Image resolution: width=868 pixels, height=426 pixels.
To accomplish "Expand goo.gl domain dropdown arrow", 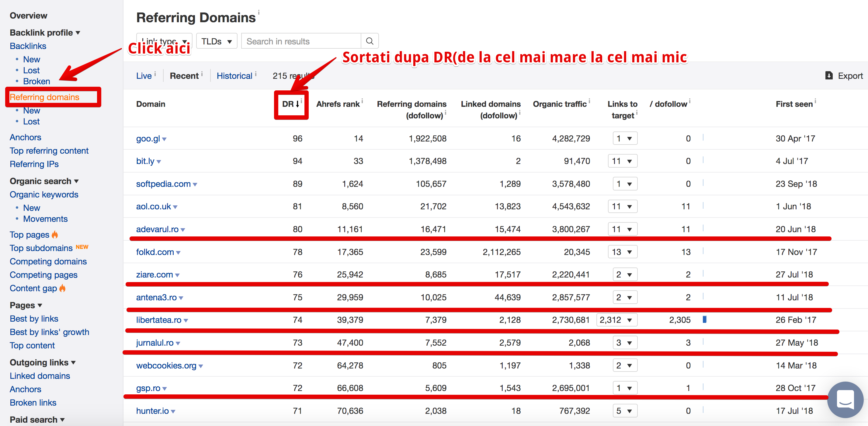I will tap(164, 139).
